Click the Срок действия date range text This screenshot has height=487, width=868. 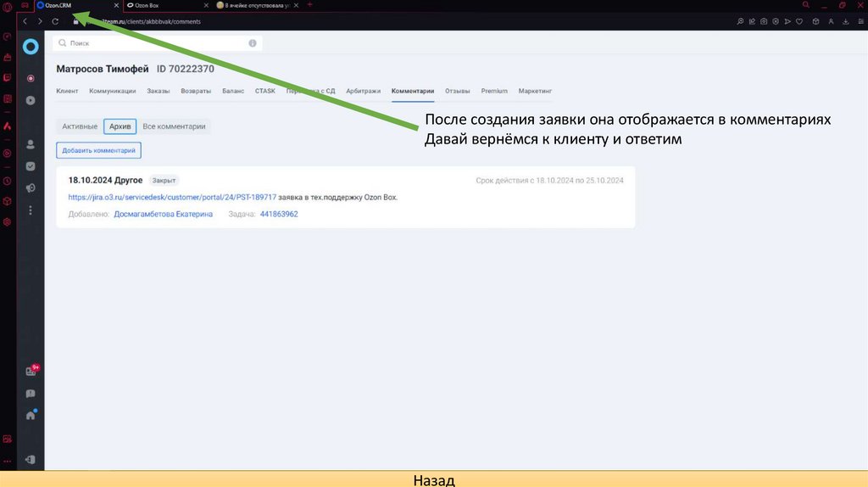coord(549,180)
